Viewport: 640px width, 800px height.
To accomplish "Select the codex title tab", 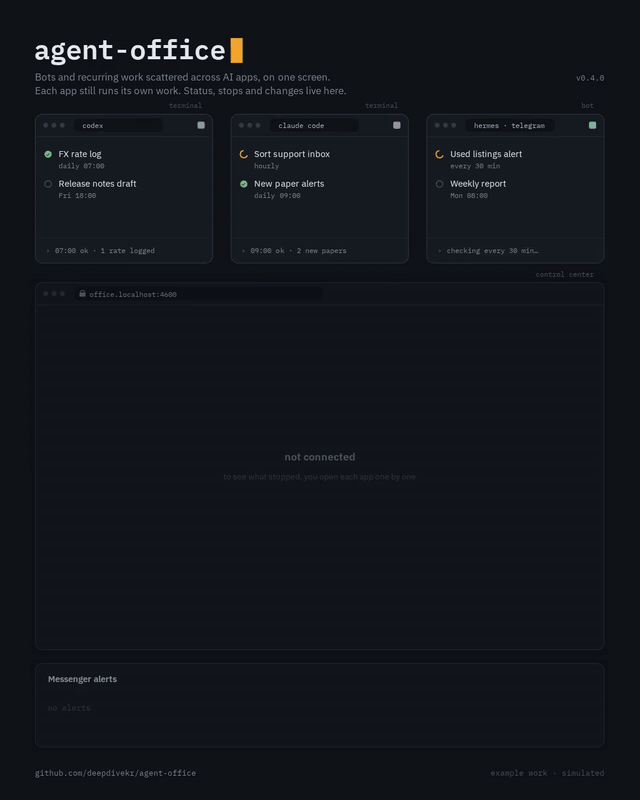I will (118, 126).
